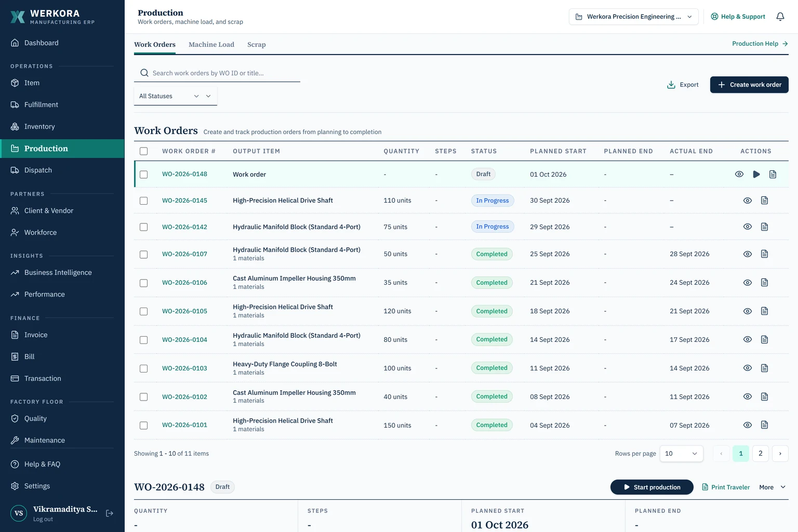
Task: Select the WO-2026-0145 row checkbox
Action: pos(144,201)
